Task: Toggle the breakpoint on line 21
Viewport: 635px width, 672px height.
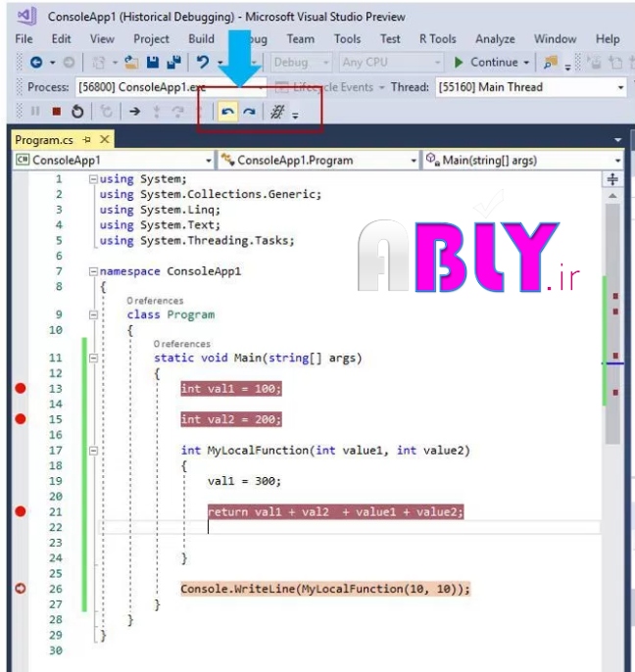Action: click(x=21, y=511)
